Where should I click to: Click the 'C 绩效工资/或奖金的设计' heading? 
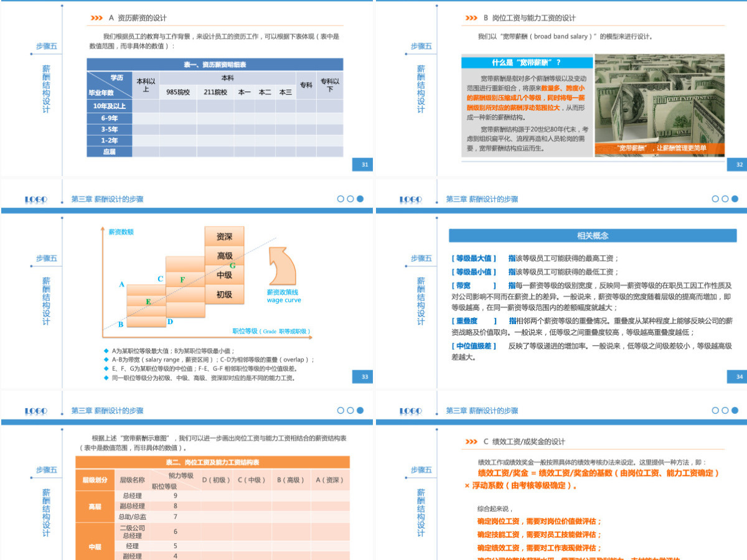pyautogui.click(x=524, y=442)
